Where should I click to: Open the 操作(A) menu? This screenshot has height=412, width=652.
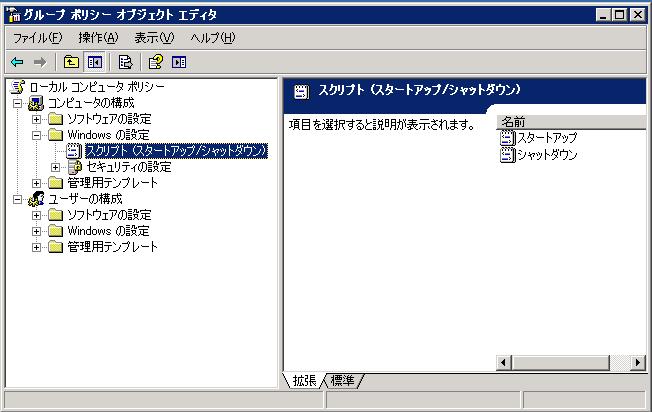click(97, 38)
